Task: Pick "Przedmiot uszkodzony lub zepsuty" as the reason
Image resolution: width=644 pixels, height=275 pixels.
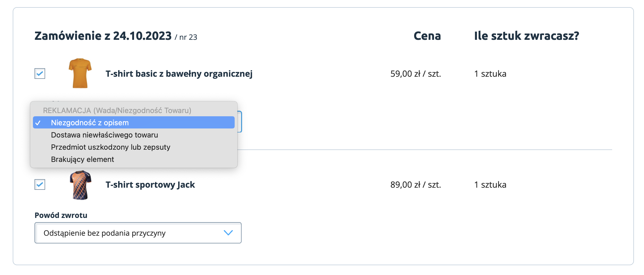Action: tap(110, 147)
